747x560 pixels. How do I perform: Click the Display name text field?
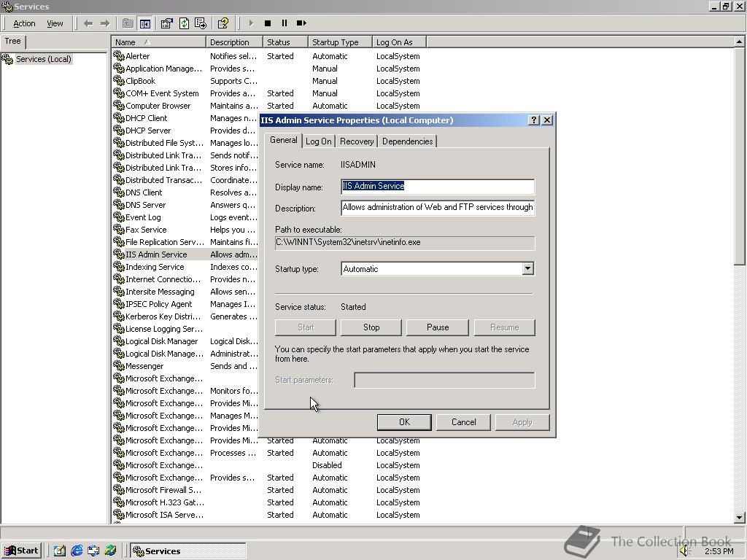tap(438, 187)
